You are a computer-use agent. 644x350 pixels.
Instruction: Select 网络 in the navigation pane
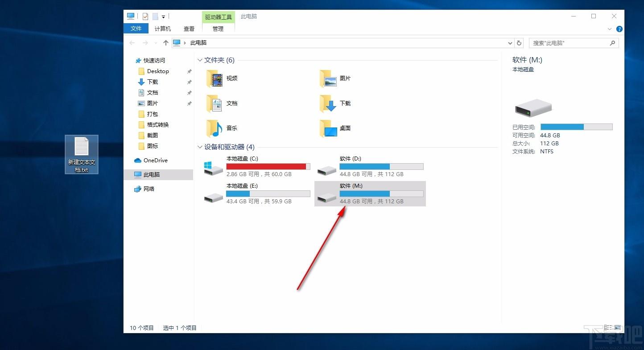click(144, 189)
